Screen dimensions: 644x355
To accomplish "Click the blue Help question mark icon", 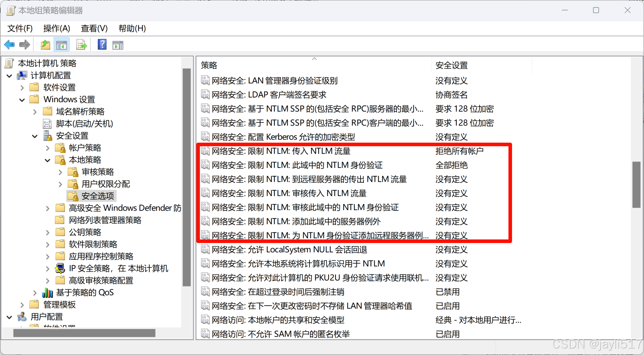I will (102, 45).
